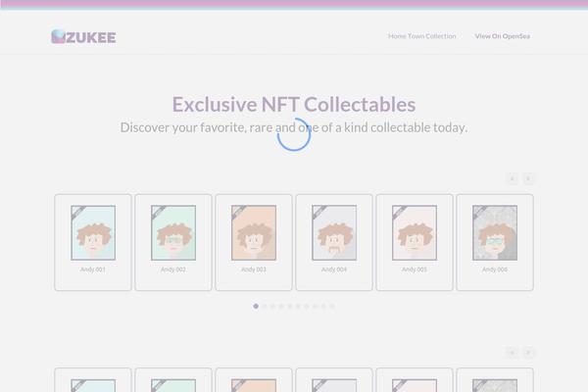
Task: Open the View On OpenSea link
Action: 502,36
